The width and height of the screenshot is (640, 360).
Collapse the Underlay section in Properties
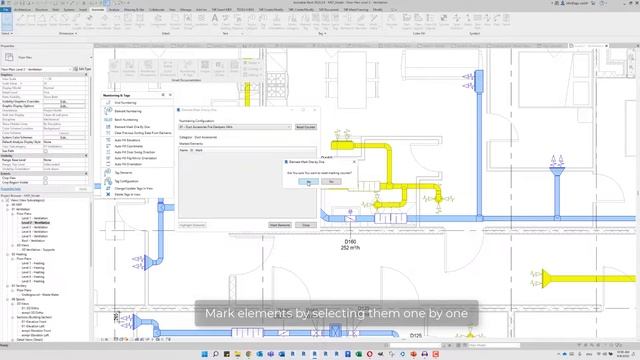coord(86,156)
